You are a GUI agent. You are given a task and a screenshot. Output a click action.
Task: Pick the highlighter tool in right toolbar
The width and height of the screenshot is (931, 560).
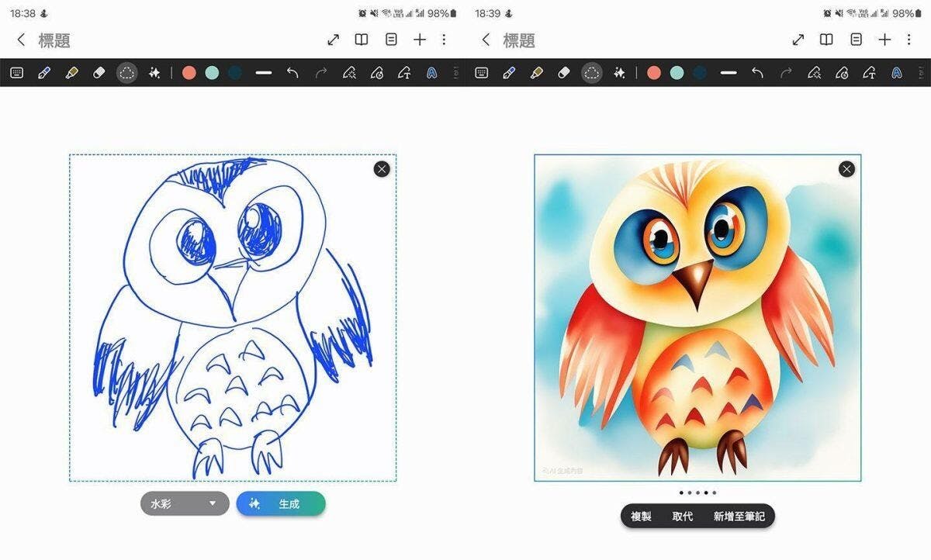(536, 73)
